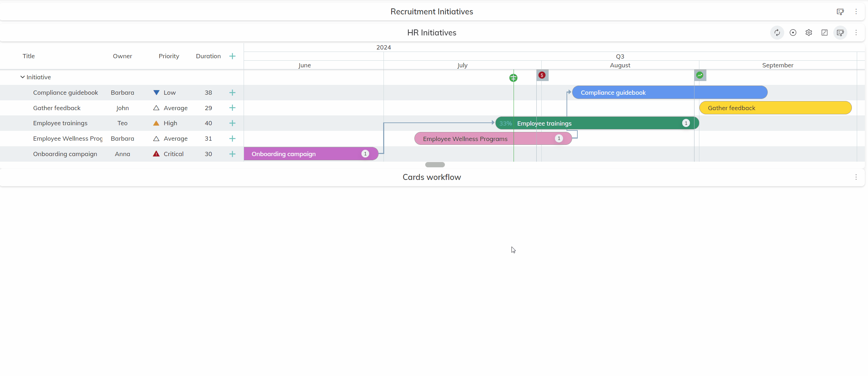Click the refresh icon in HR Initiatives header
Screen dimensions: 868x376
777,33
